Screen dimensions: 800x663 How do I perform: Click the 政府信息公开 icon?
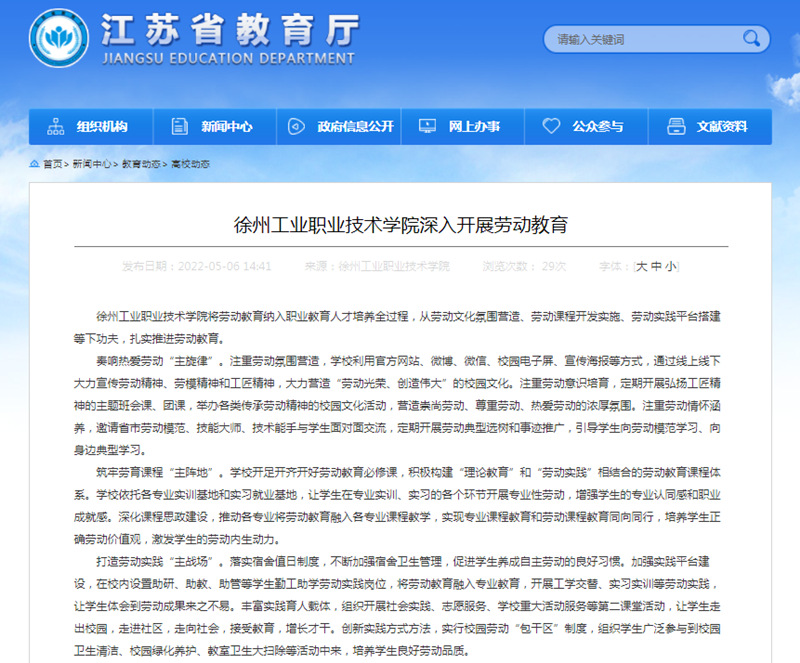295,127
